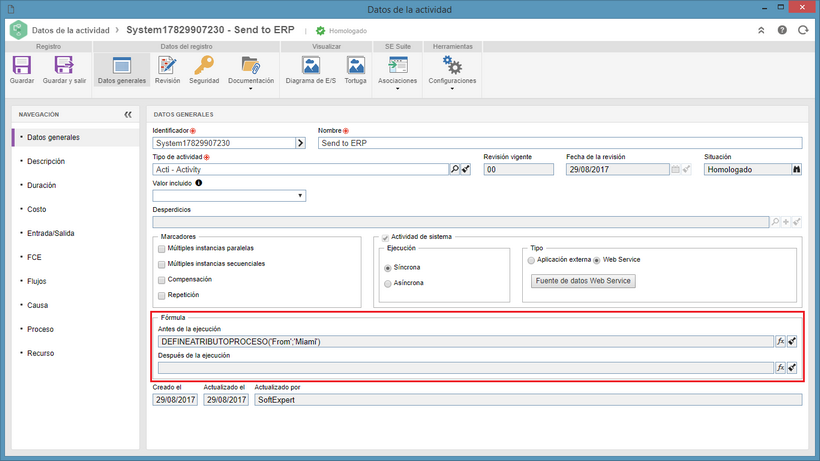Click the Guardar y salir icon

(64, 66)
